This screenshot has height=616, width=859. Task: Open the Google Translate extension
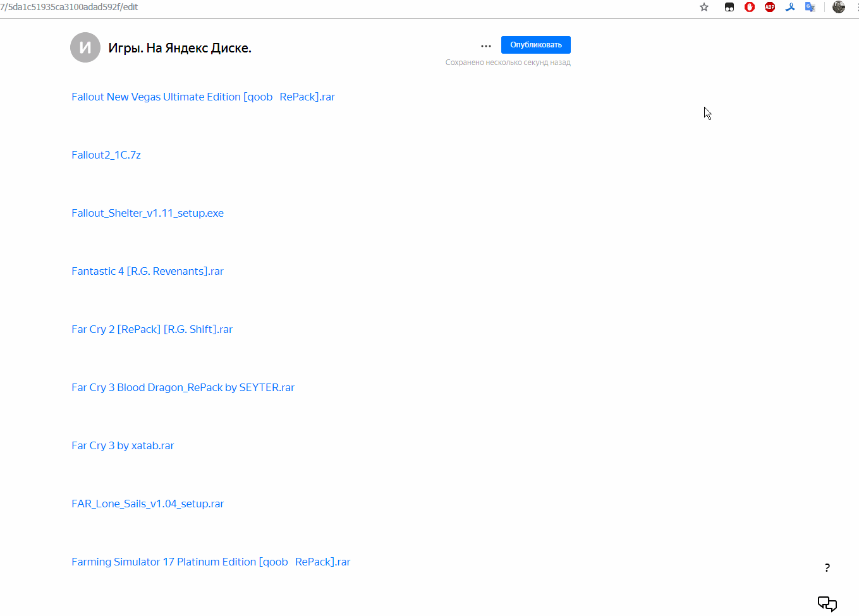[x=810, y=7]
